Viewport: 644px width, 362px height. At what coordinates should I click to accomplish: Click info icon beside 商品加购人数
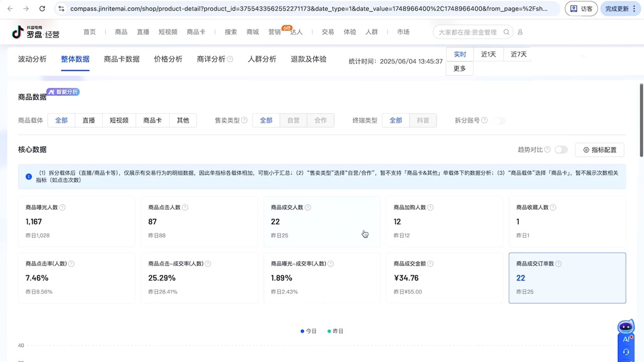[431, 208]
